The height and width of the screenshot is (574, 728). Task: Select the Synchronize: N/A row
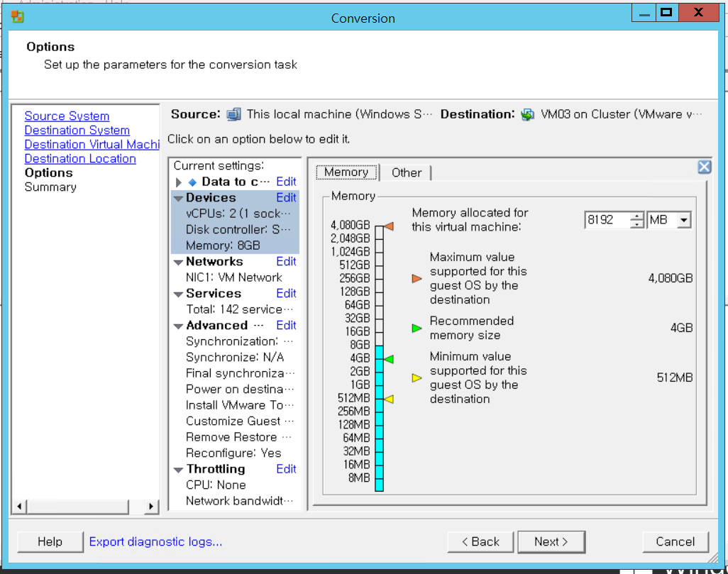coord(236,357)
